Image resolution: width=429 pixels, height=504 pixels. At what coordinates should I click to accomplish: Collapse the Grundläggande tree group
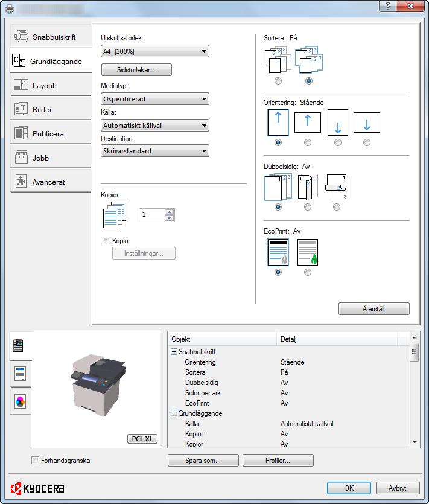pos(174,413)
